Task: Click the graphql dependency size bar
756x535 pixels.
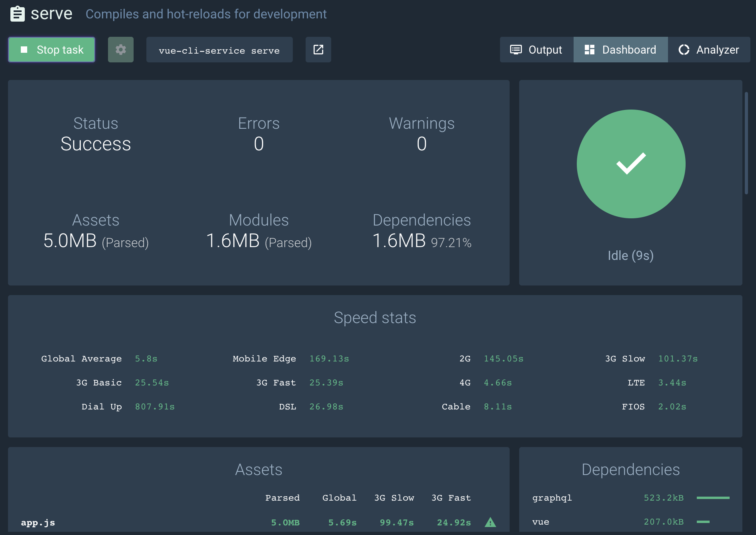Action: [x=713, y=498]
